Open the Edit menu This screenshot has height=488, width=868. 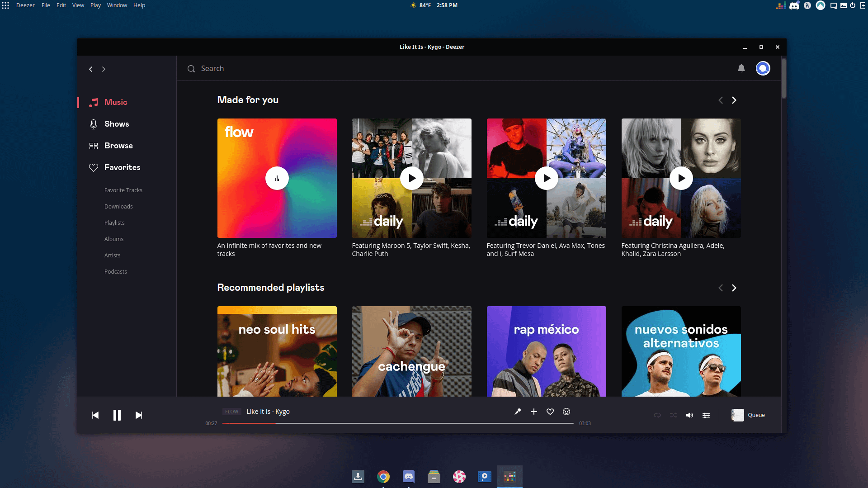click(x=61, y=5)
